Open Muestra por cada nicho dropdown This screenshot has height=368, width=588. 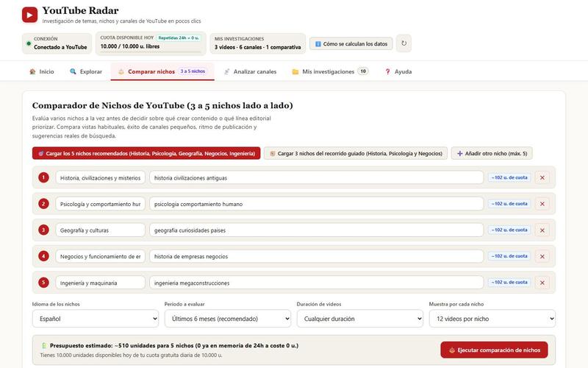[x=492, y=319]
